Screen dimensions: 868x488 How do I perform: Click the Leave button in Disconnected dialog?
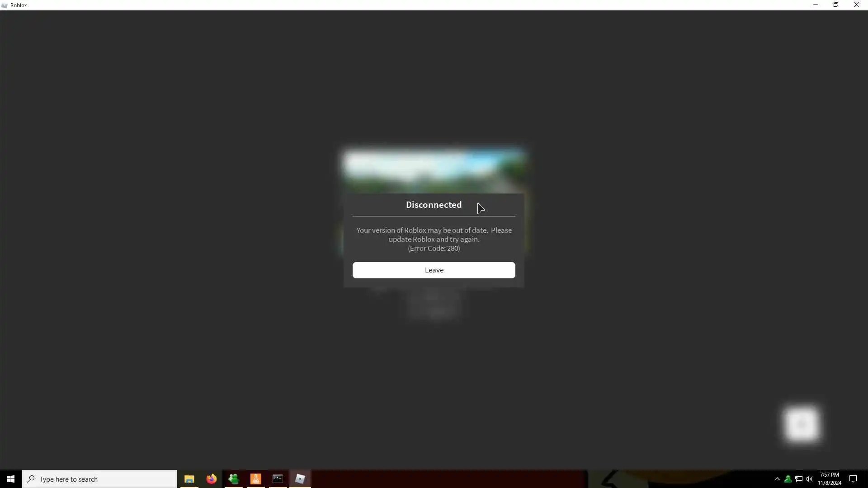[434, 270]
